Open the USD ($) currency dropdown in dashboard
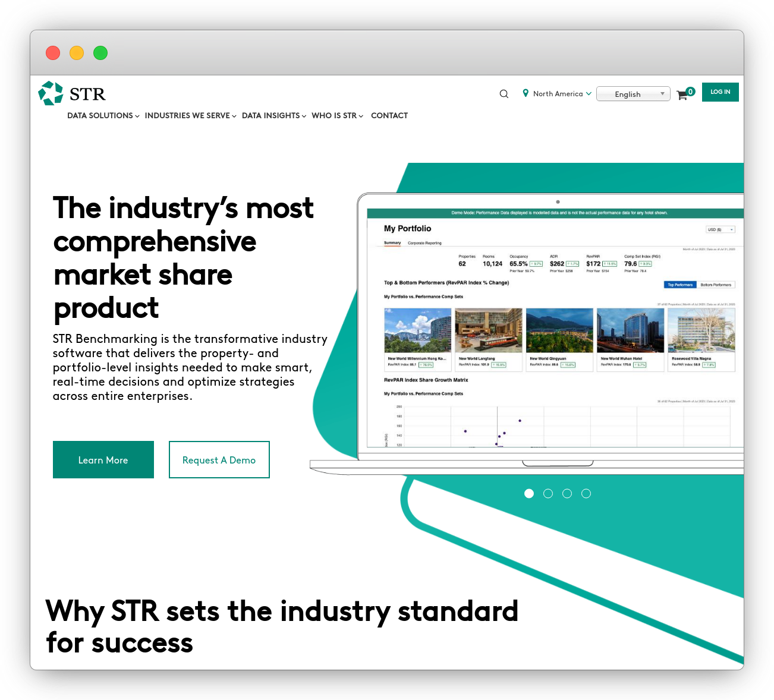 point(720,229)
